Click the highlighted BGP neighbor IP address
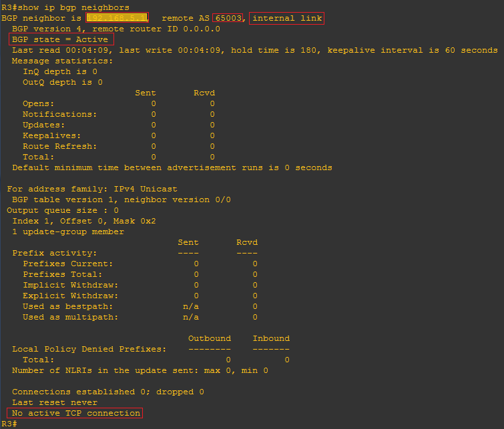The image size is (504, 429). pyautogui.click(x=117, y=18)
